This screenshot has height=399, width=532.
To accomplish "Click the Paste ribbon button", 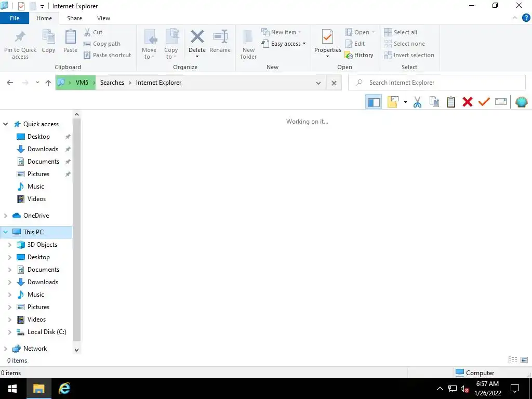I will (70, 41).
